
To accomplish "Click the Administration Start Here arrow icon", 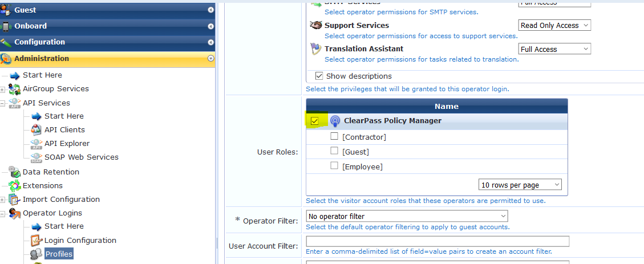I will point(15,75).
